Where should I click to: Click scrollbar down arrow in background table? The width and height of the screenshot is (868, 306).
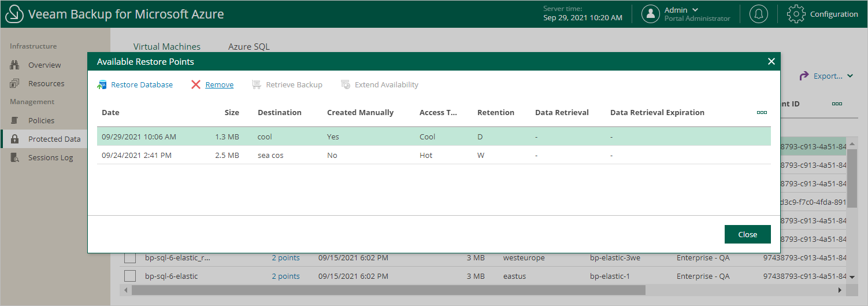click(x=852, y=277)
